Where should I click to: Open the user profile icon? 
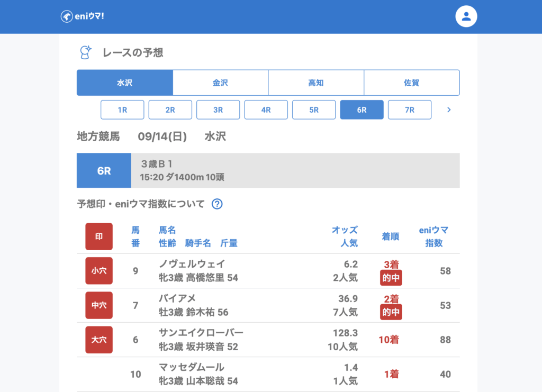(466, 16)
